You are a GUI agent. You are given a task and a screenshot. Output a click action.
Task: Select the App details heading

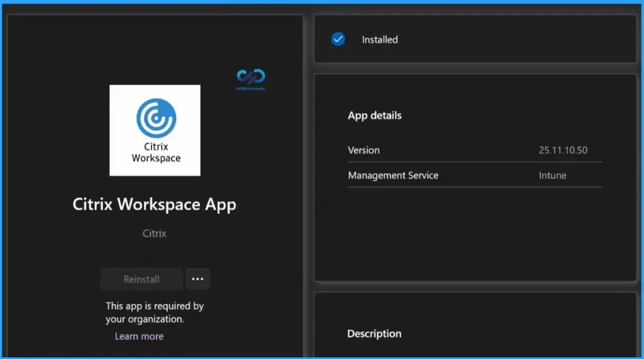tap(375, 116)
